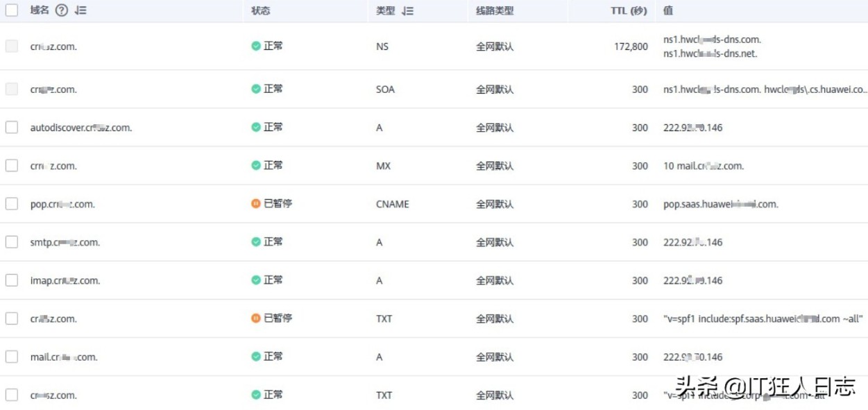Open the autodiscover domain name link
The width and height of the screenshot is (868, 410).
click(81, 128)
